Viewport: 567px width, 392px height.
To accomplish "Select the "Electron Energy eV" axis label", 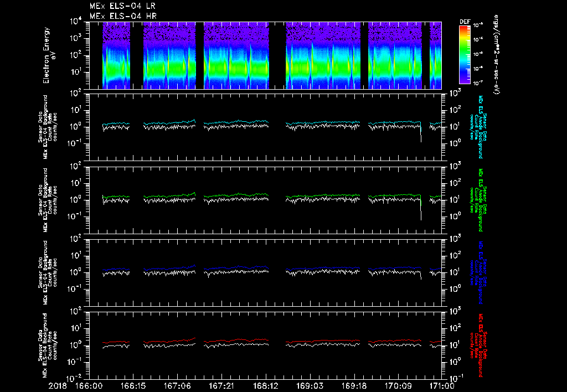I will click(49, 55).
